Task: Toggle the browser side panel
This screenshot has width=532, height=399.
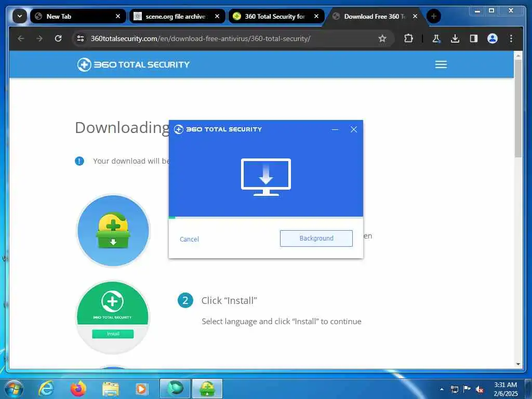Action: (x=474, y=38)
